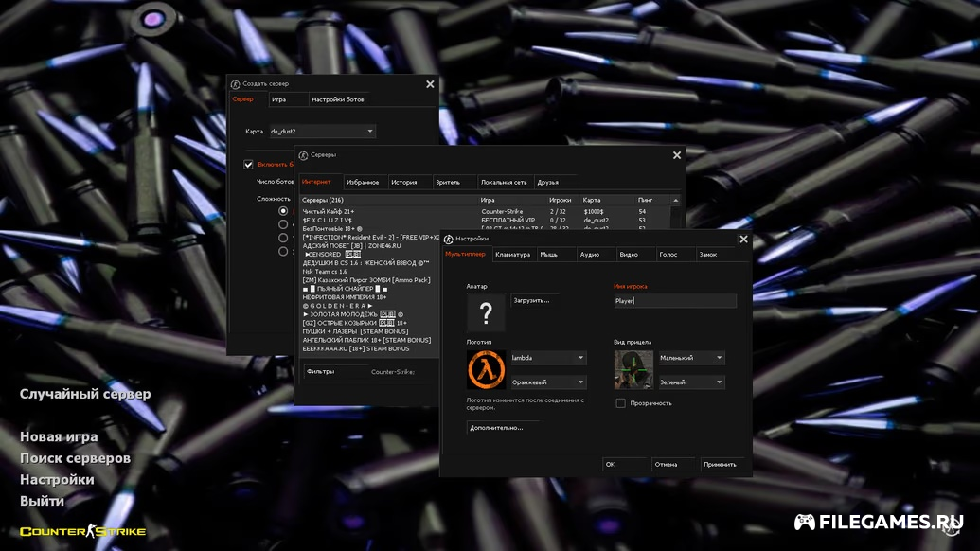
Task: Select server НЕФРИТОВАЯ ИМПЕРИЯ 18+
Action: 370,297
